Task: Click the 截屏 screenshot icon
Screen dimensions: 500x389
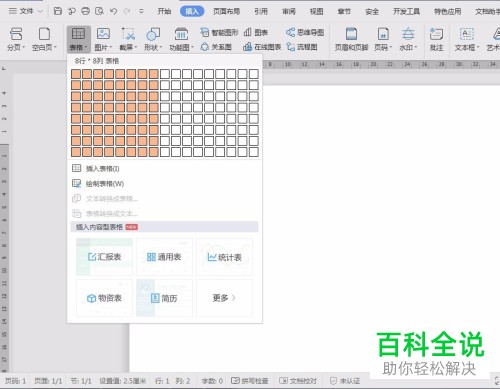Action: click(128, 34)
